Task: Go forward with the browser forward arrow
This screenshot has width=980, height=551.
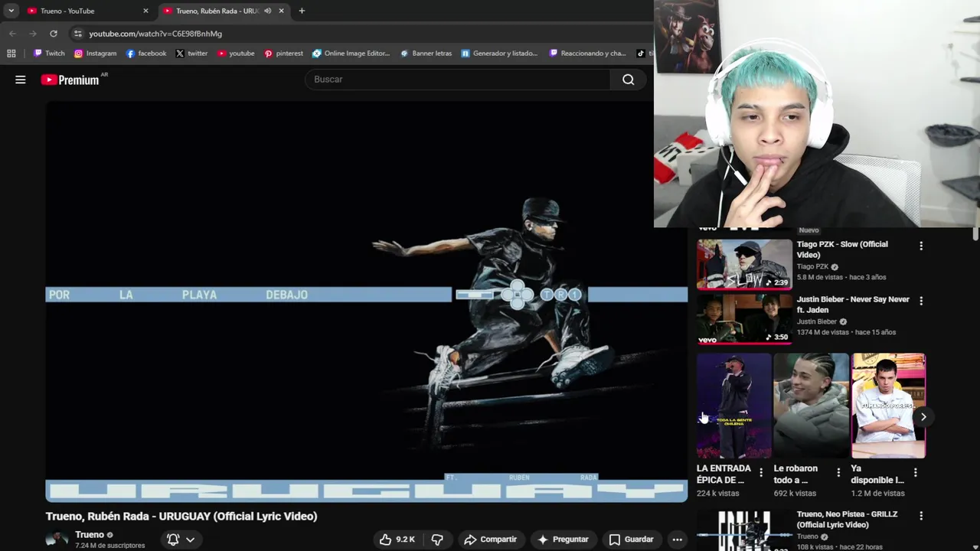Action: click(33, 34)
